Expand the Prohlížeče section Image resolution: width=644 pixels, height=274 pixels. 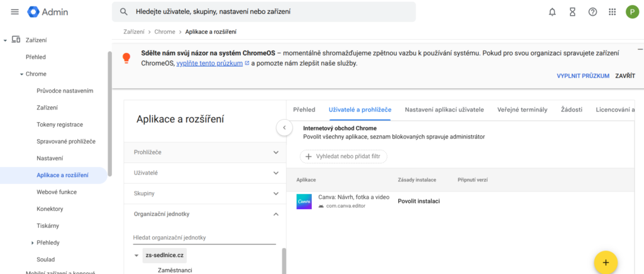275,152
